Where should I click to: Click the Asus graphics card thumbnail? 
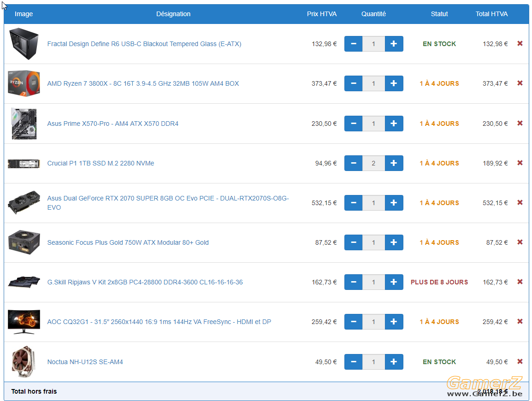(x=24, y=202)
